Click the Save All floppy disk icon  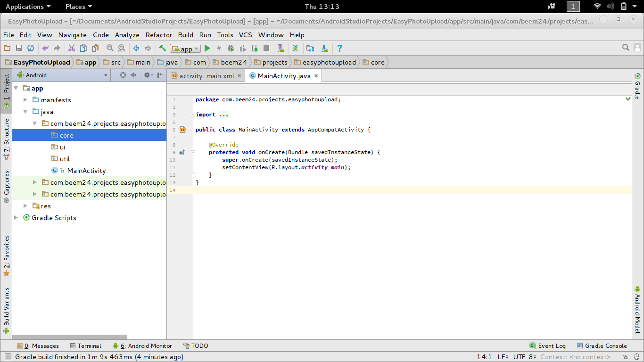(19, 49)
